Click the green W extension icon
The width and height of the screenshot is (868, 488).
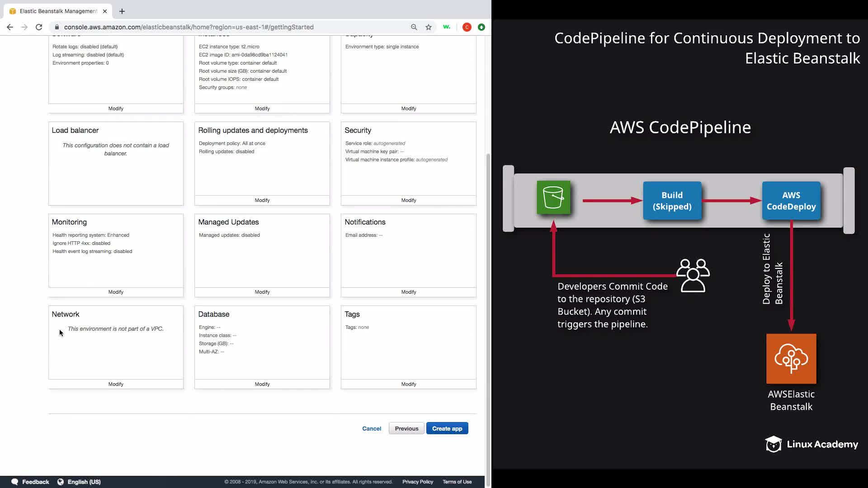click(447, 27)
